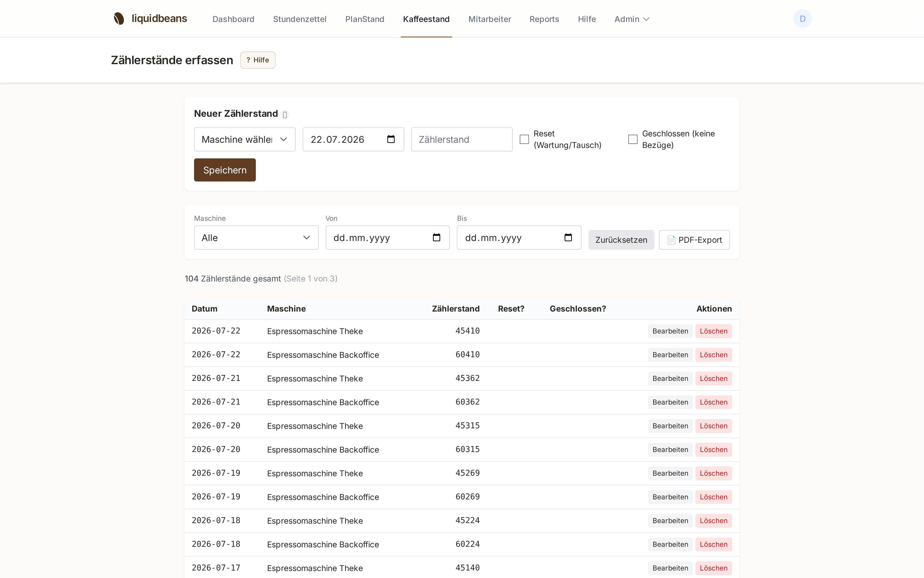
Task: Navigate to Reports
Action: pyautogui.click(x=544, y=19)
